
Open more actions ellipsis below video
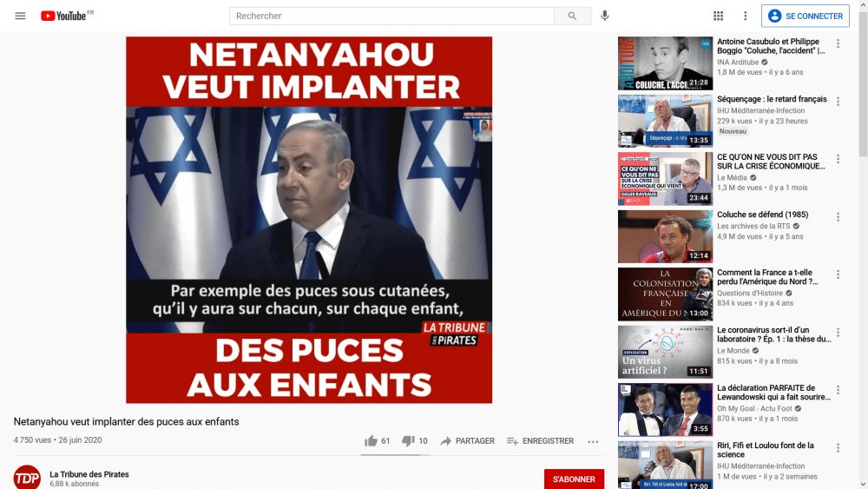click(x=593, y=441)
